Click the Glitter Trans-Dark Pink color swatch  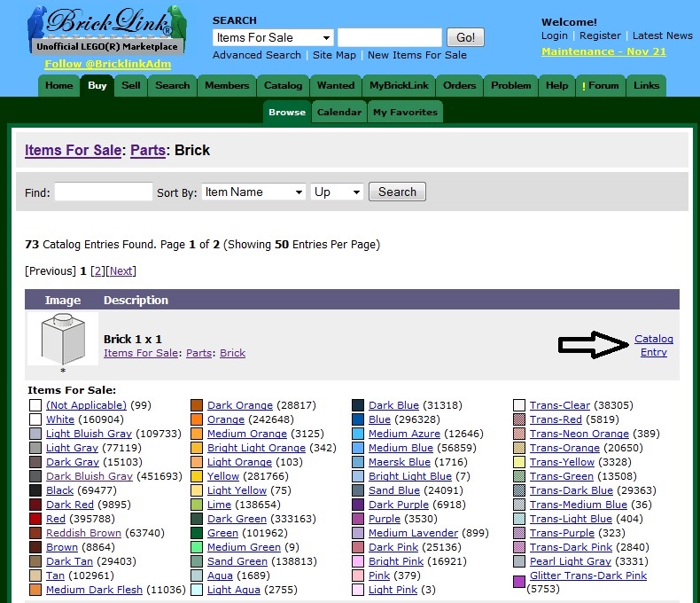click(x=518, y=582)
